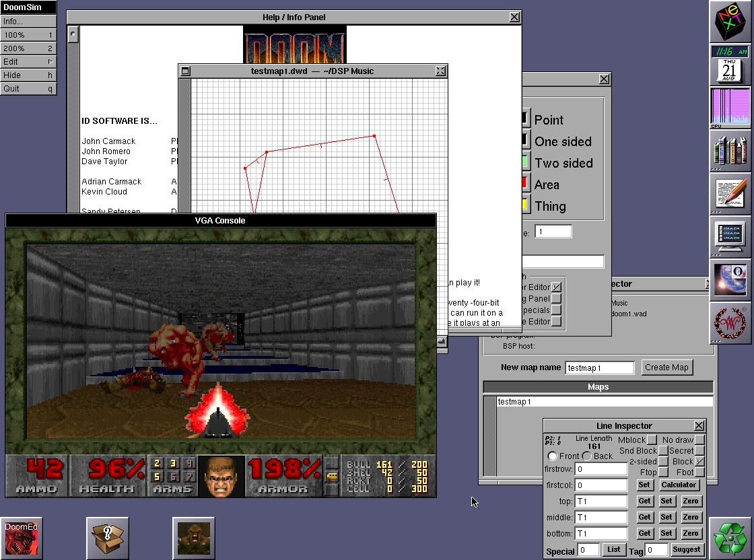Image resolution: width=754 pixels, height=560 pixels.
Task: Toggle the No draw checkbox
Action: (x=699, y=440)
